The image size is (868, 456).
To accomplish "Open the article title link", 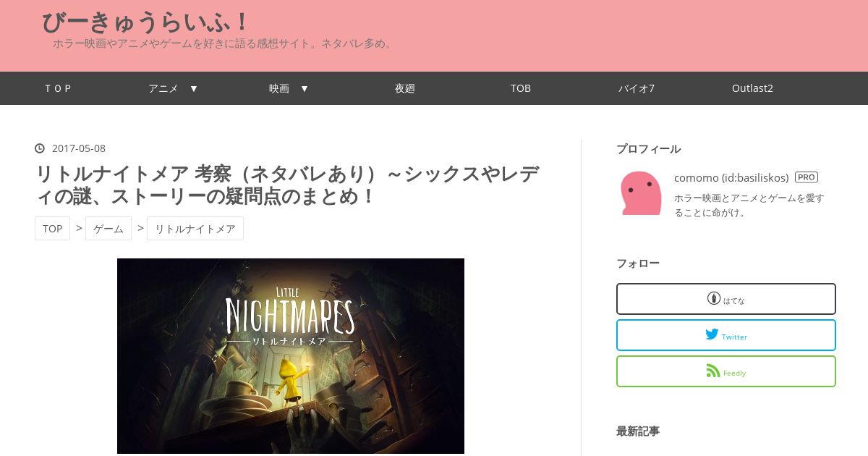I will pos(289,185).
